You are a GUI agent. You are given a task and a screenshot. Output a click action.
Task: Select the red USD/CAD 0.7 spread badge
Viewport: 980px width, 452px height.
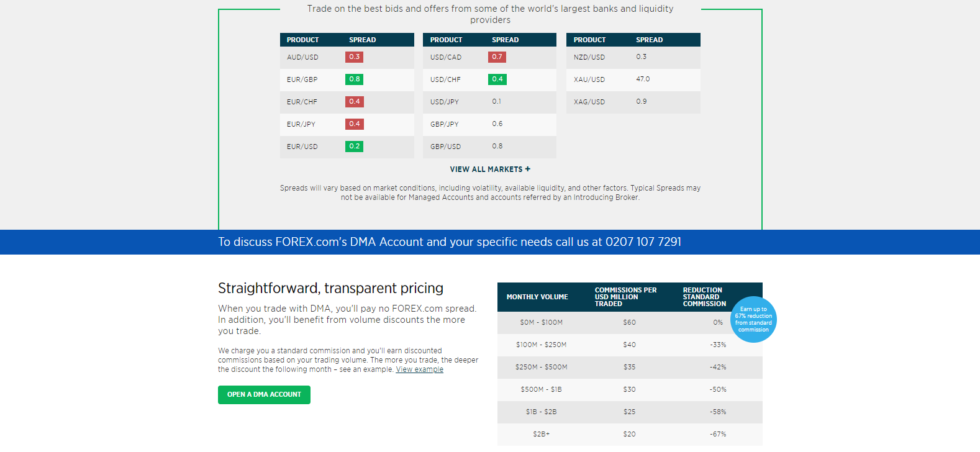(497, 57)
